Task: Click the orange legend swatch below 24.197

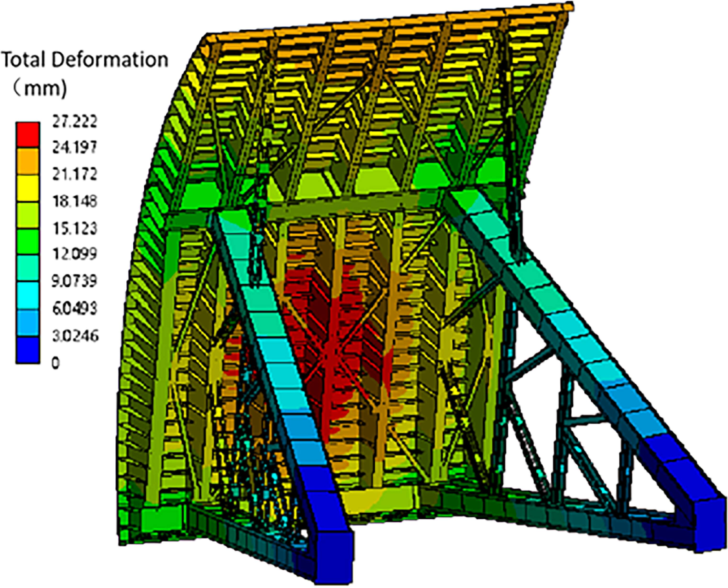Action: [28, 161]
